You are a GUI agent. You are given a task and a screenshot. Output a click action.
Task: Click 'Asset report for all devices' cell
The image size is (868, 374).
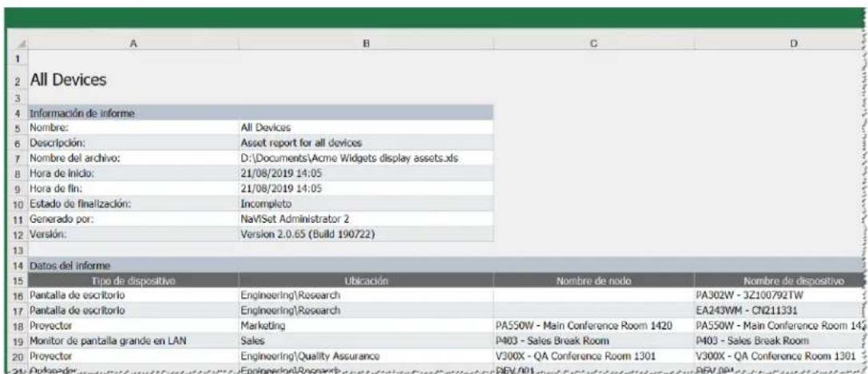point(366,143)
